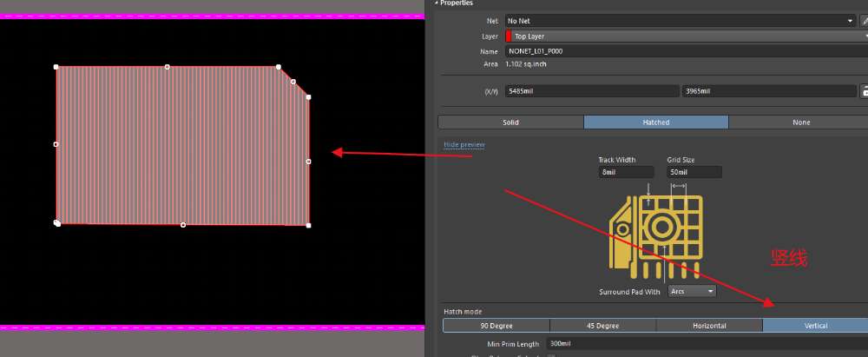Click the right edge midpoint handle of polygon

308,162
